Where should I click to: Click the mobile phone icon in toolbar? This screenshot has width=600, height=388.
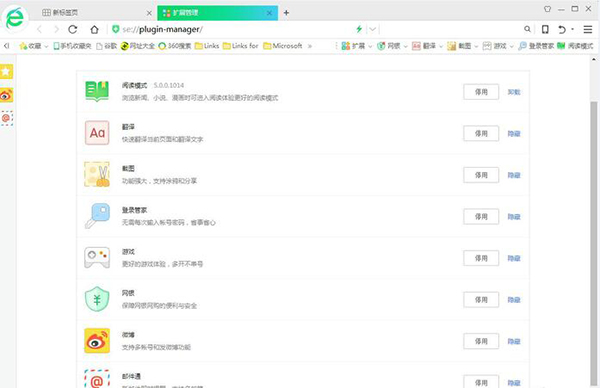point(545,29)
